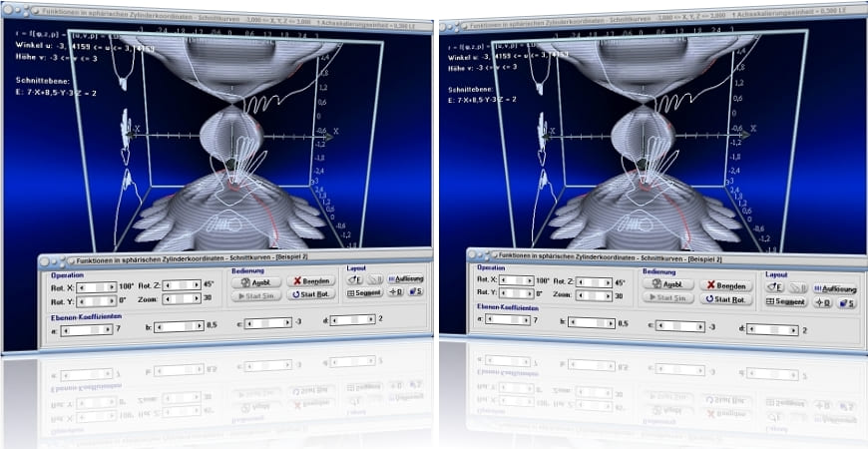
Task: Click the S layout icon in left window
Action: pyautogui.click(x=416, y=292)
